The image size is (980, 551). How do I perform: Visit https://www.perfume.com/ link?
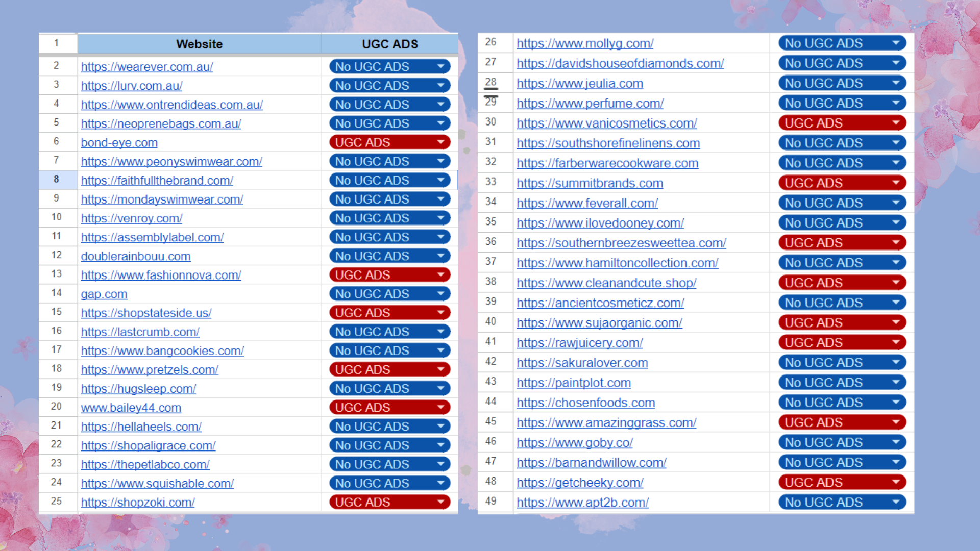pos(590,104)
